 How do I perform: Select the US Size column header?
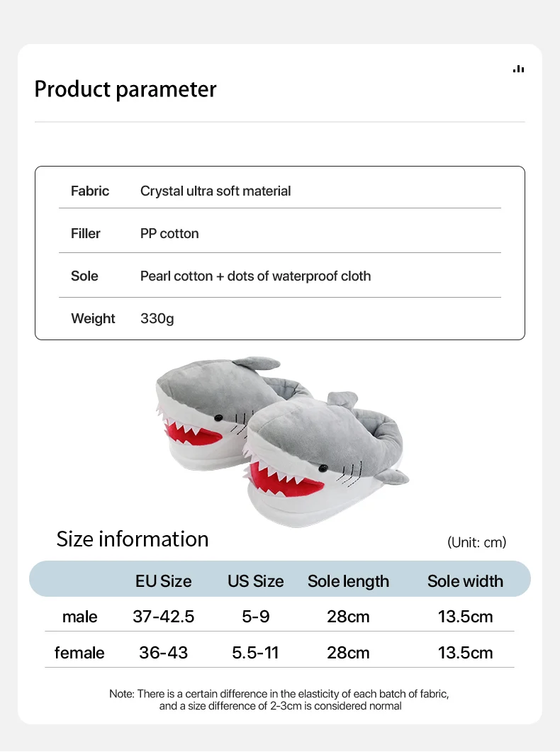255,581
